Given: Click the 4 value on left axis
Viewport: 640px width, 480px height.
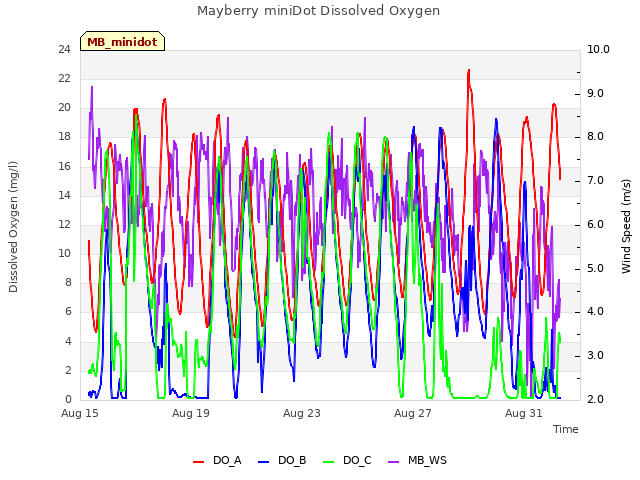Looking at the screenshot, I should 68,341.
